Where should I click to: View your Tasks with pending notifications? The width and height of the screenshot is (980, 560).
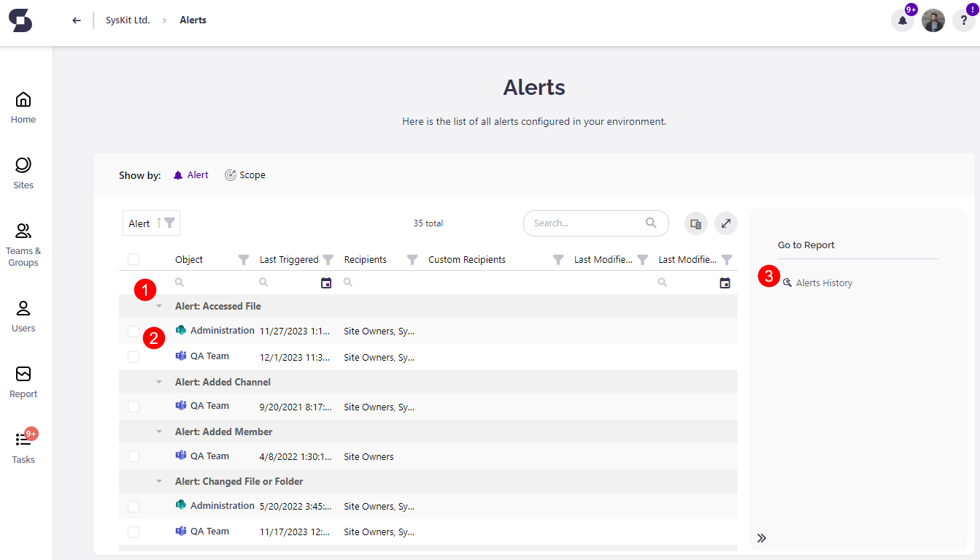click(x=23, y=446)
